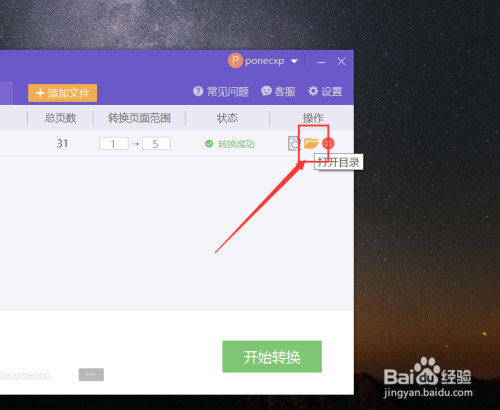Remove the file using the red delete icon

(328, 143)
